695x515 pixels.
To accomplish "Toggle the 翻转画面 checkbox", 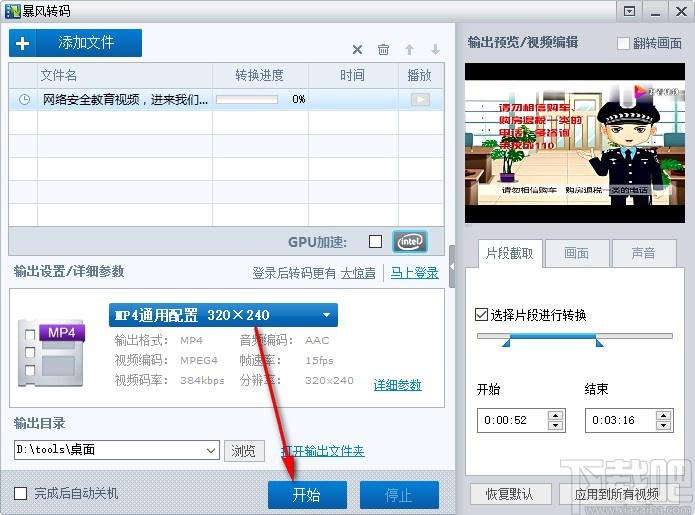I will click(x=623, y=43).
